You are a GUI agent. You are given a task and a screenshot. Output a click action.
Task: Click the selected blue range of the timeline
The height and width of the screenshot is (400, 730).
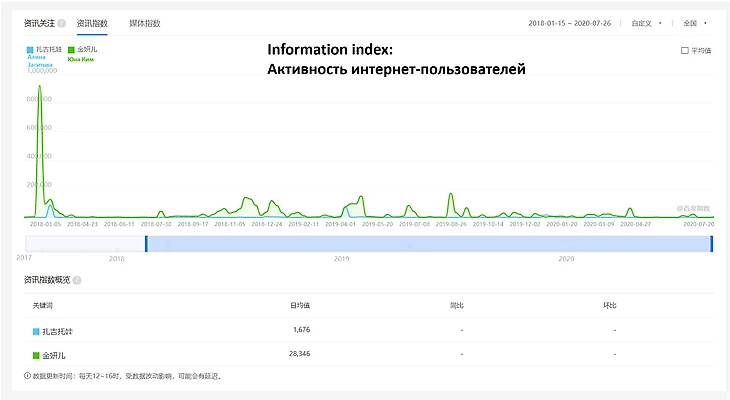tap(429, 244)
